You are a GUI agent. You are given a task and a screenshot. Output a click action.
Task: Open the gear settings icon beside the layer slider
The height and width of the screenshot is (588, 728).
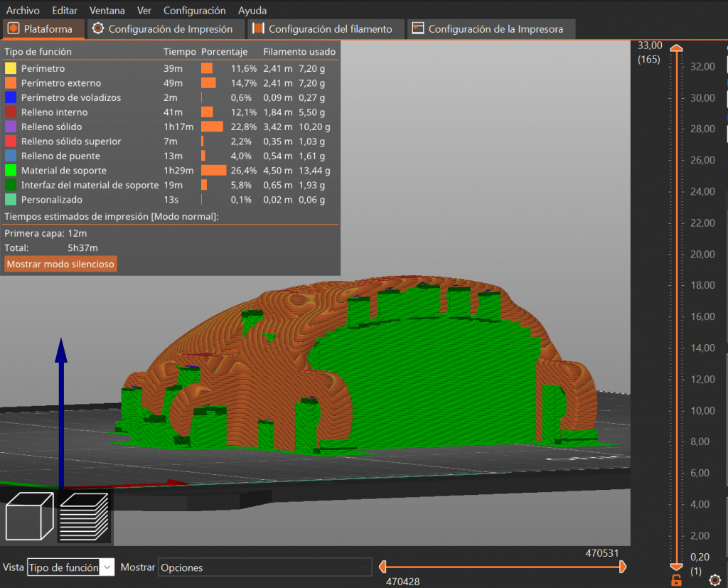click(x=715, y=580)
